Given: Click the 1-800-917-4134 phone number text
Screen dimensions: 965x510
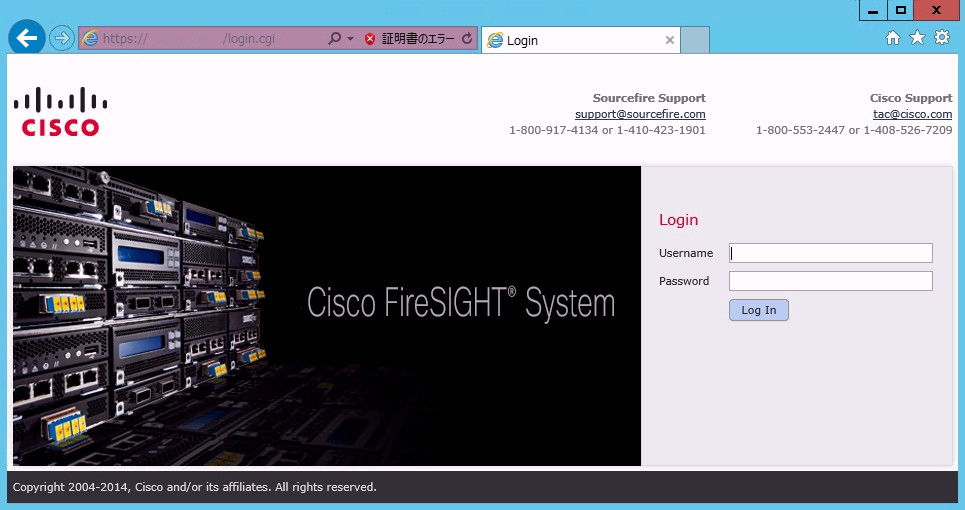Looking at the screenshot, I should tap(553, 130).
